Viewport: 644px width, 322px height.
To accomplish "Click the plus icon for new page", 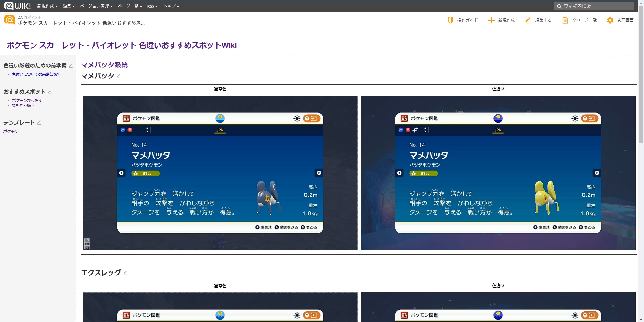I will point(491,20).
